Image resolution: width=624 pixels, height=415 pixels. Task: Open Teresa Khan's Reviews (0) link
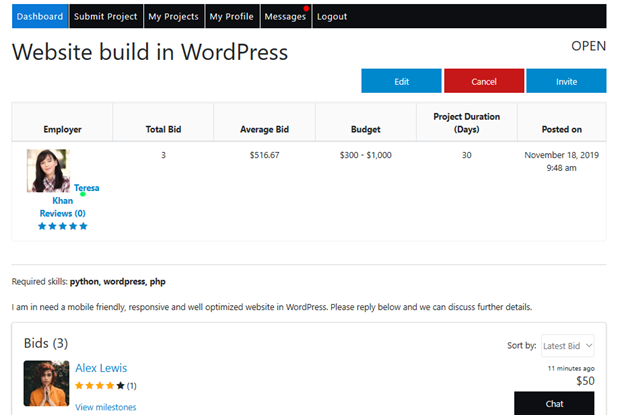[x=62, y=214]
